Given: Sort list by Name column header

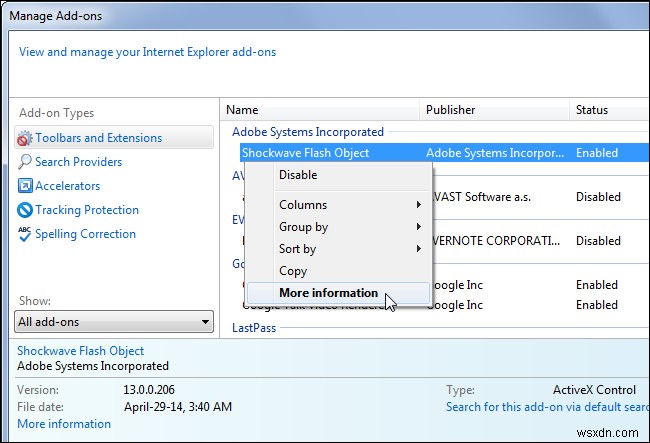Looking at the screenshot, I should tap(242, 110).
